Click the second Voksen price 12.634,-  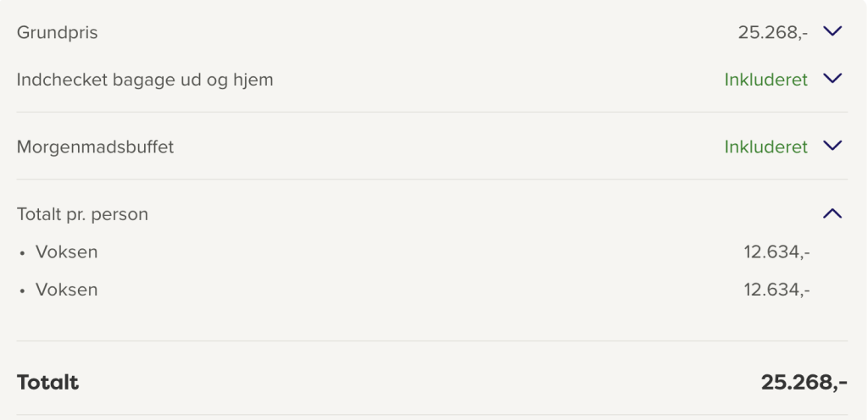tap(776, 290)
